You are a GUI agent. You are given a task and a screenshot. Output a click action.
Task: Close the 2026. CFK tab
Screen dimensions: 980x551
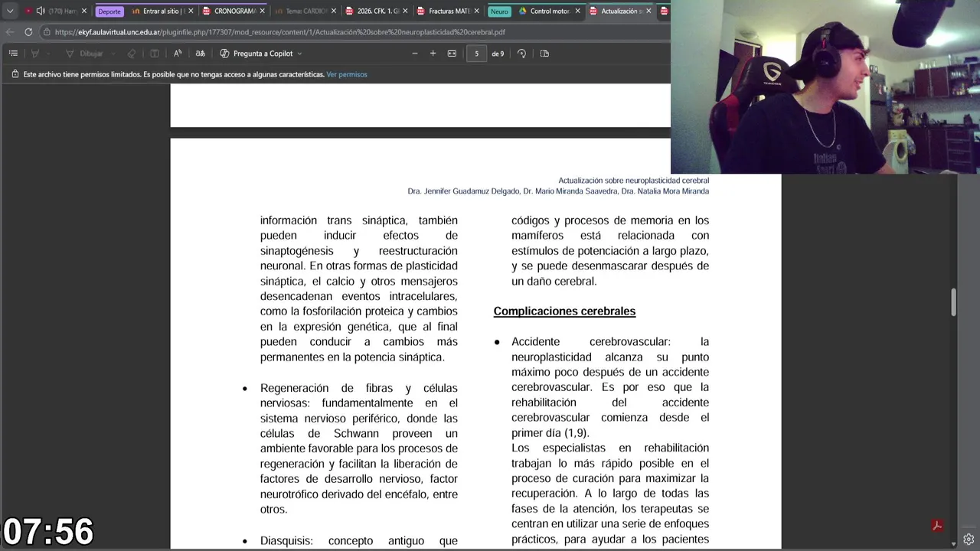point(405,11)
